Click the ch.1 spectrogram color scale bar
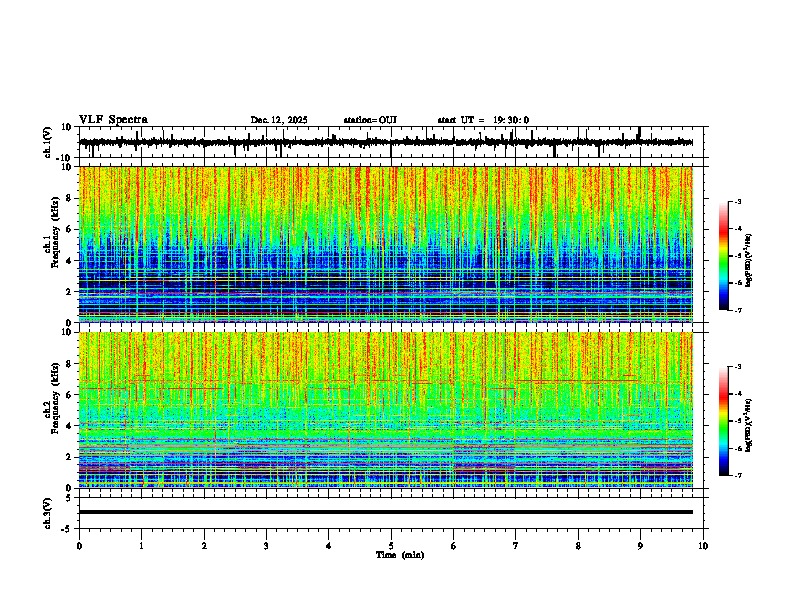 724,256
